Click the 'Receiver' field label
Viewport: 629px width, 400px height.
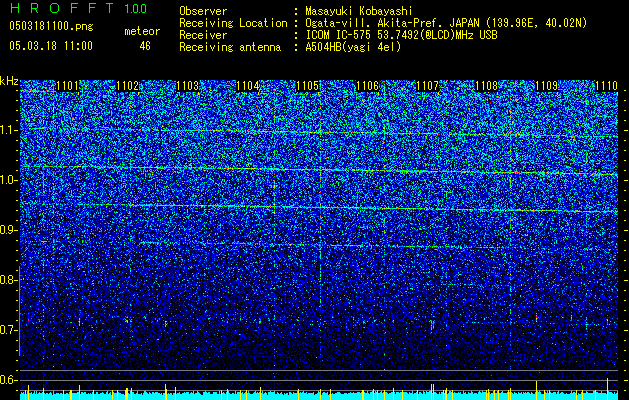pyautogui.click(x=203, y=35)
